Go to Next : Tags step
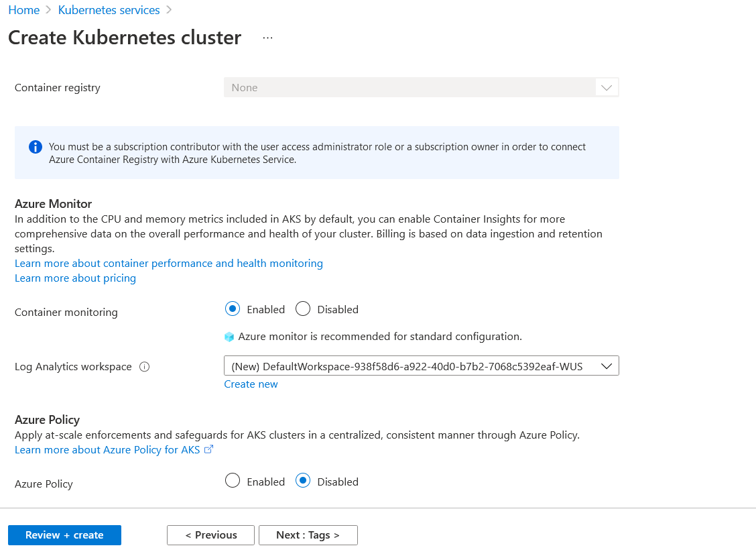 tap(308, 535)
